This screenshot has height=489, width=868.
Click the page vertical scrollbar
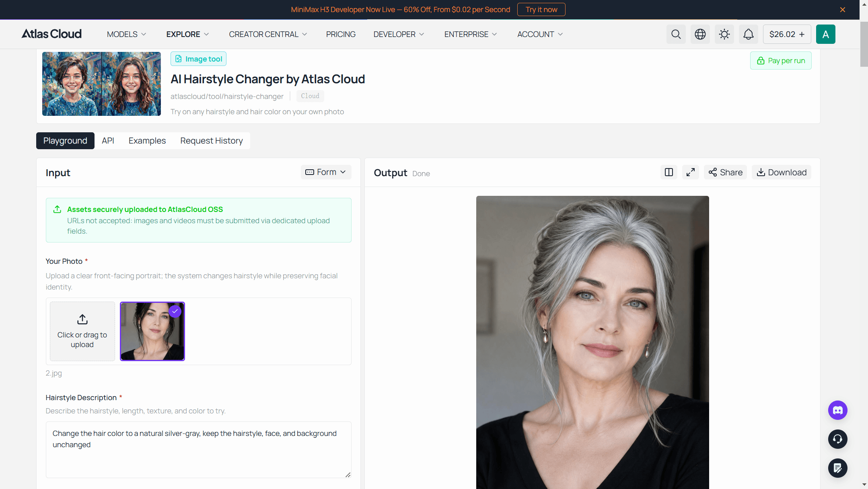864,44
